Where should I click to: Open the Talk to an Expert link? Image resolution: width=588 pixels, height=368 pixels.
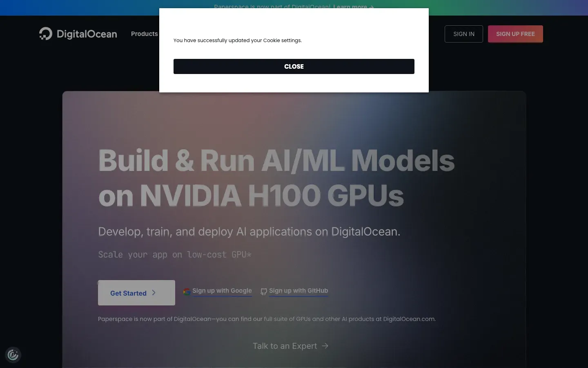pyautogui.click(x=290, y=346)
